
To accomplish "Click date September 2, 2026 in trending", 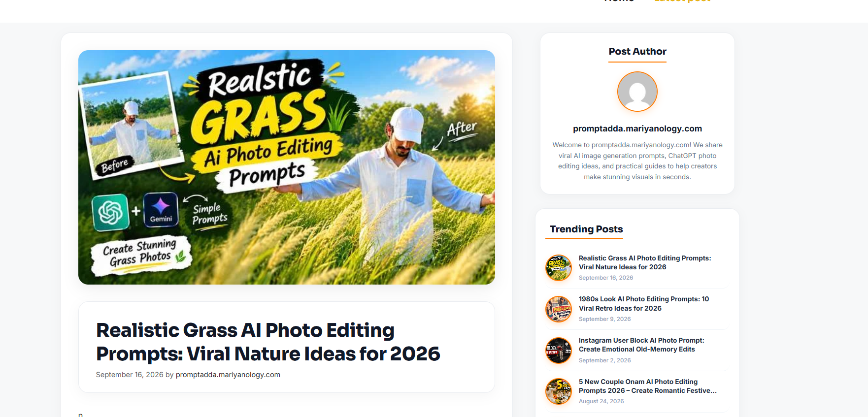I will pyautogui.click(x=604, y=360).
